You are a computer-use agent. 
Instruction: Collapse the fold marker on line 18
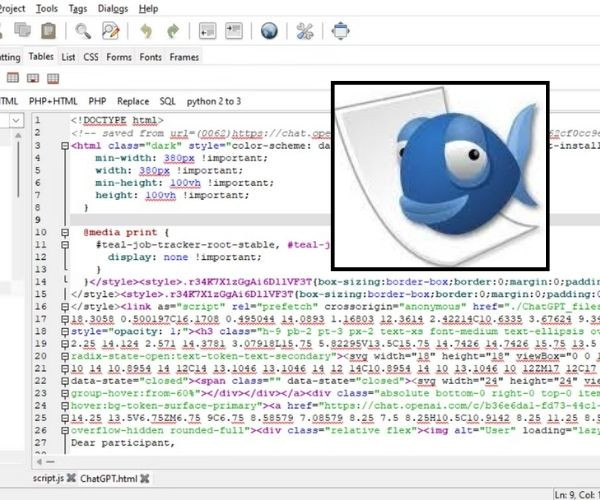coord(65,331)
